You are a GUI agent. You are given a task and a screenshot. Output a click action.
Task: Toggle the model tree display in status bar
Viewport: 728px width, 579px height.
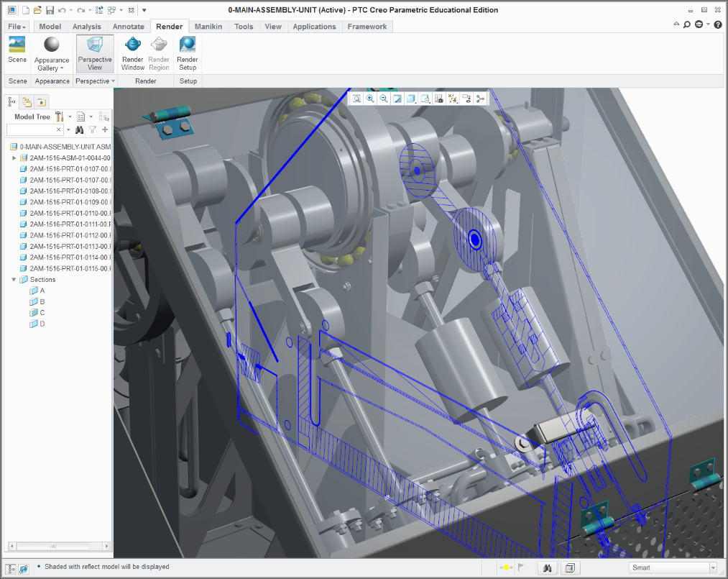click(x=11, y=567)
